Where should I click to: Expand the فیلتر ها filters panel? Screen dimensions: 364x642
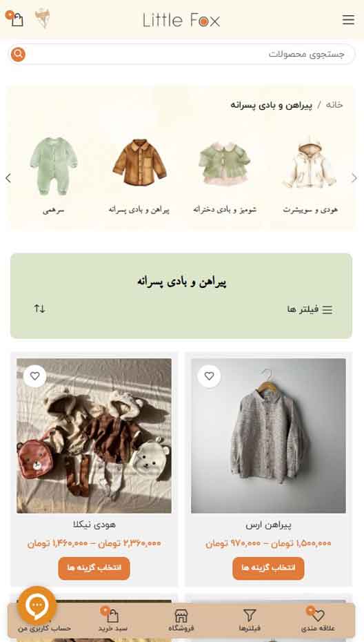pos(310,309)
